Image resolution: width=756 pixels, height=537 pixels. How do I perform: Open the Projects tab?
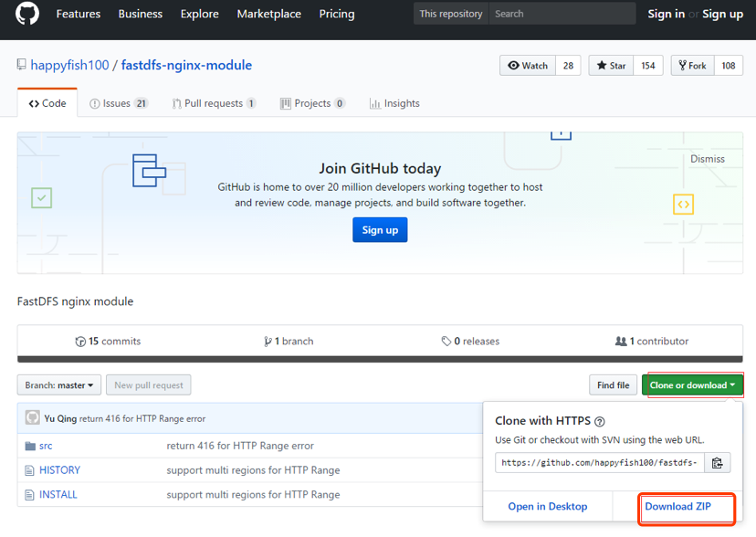[x=312, y=103]
